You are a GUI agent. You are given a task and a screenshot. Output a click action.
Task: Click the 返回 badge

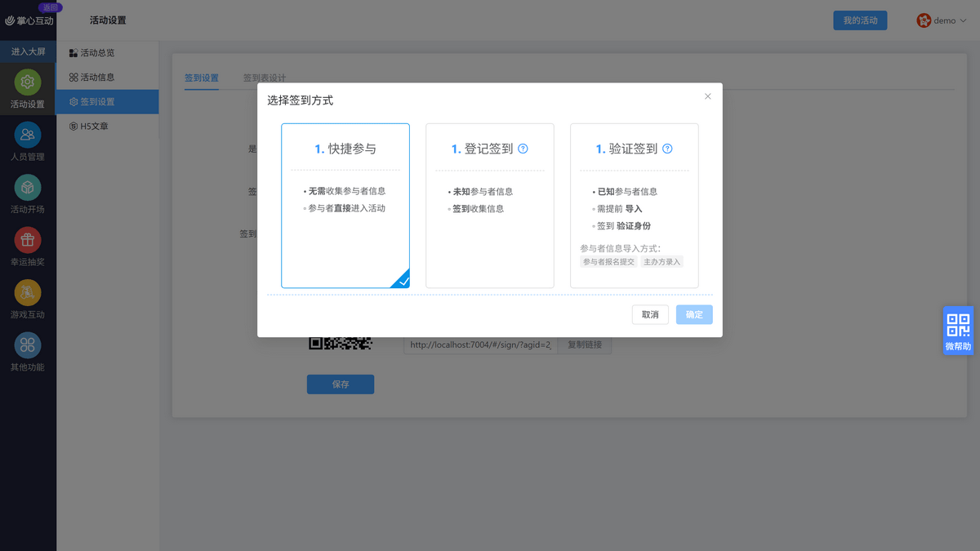coord(51,7)
